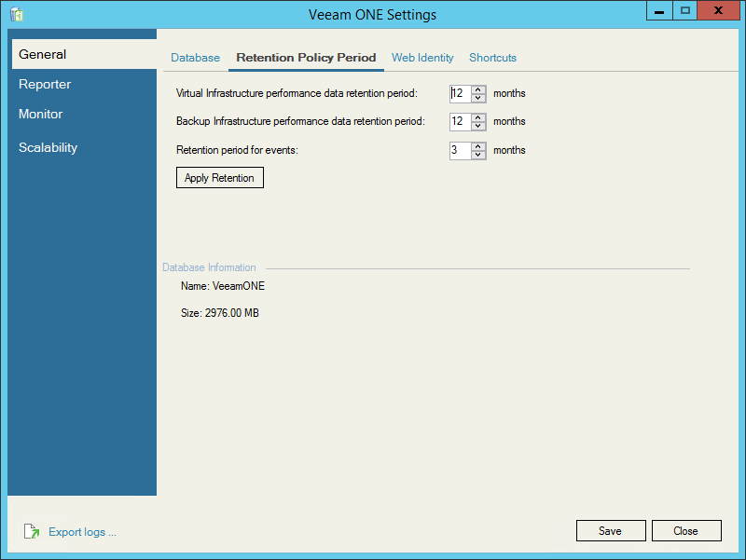Maximize the Veeam ONE Settings window
Image resolution: width=746 pixels, height=560 pixels.
coord(685,10)
